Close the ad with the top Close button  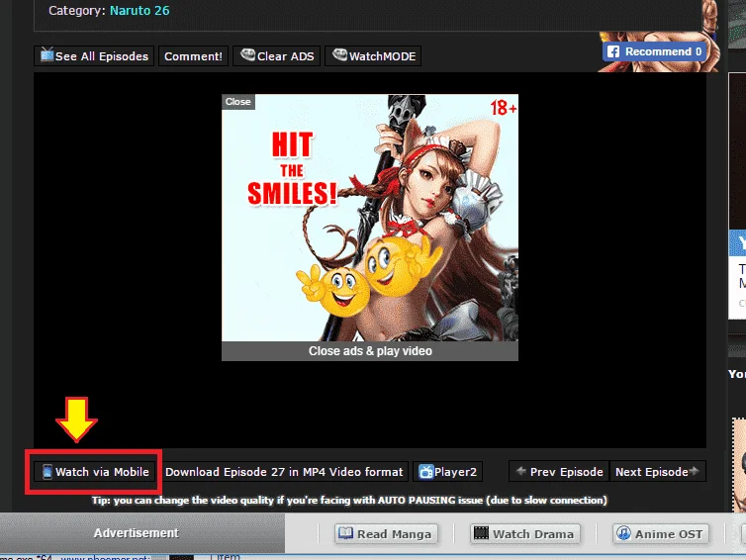tap(237, 102)
